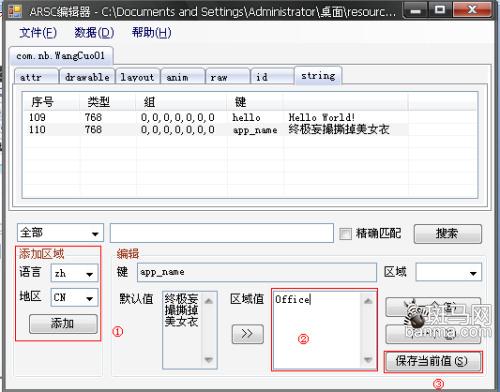Viewport: 500px width, 392px height.
Task: Open the 全部 filter dropdown
Action: click(60, 233)
